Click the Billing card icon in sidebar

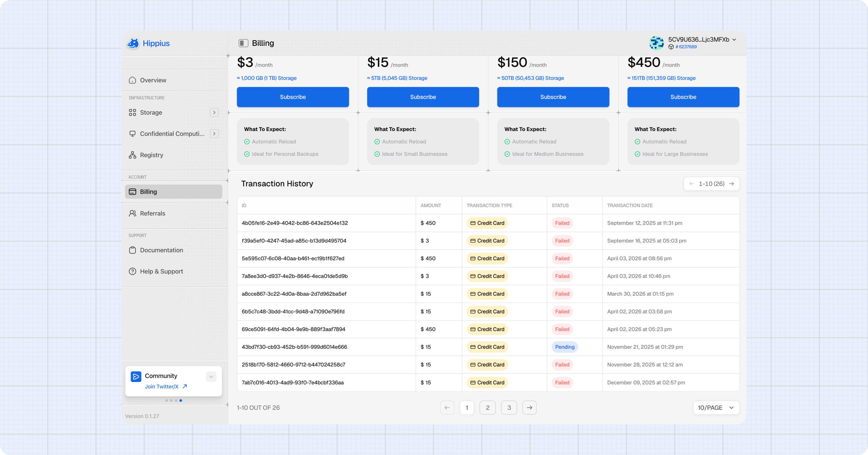[133, 192]
